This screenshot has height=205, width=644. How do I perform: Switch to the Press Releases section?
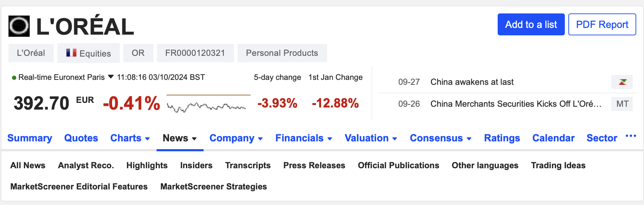[314, 165]
